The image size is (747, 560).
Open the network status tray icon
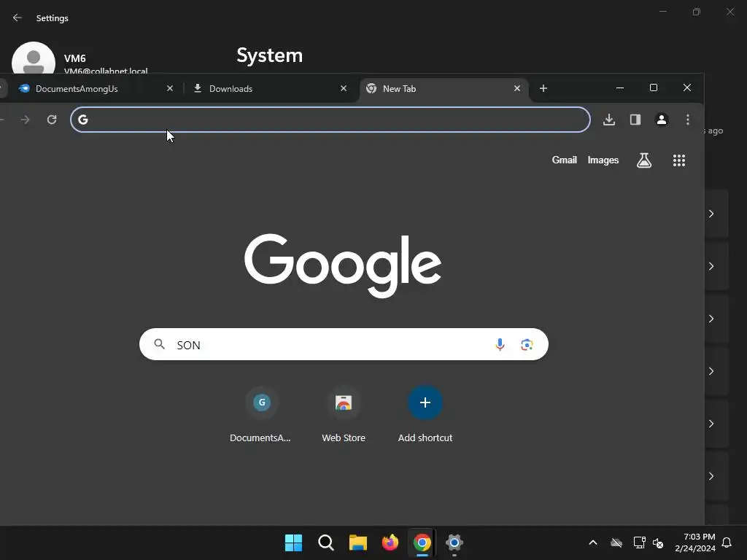tap(639, 542)
